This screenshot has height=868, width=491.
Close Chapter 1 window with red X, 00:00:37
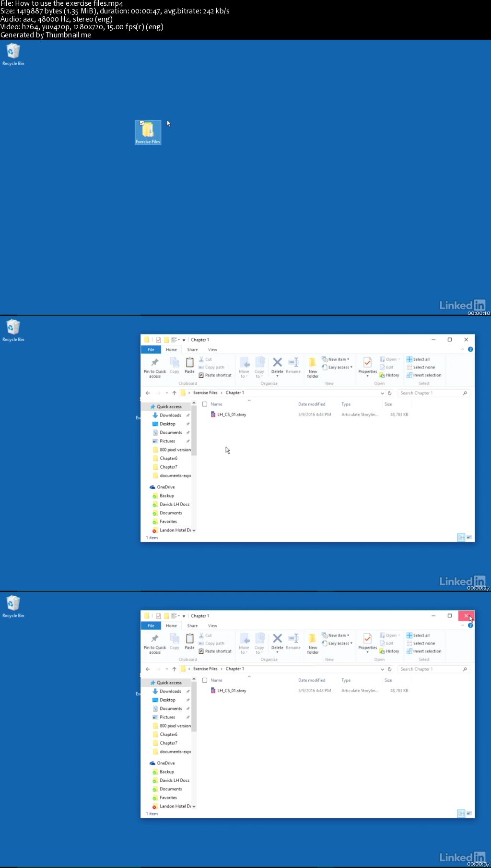(466, 615)
